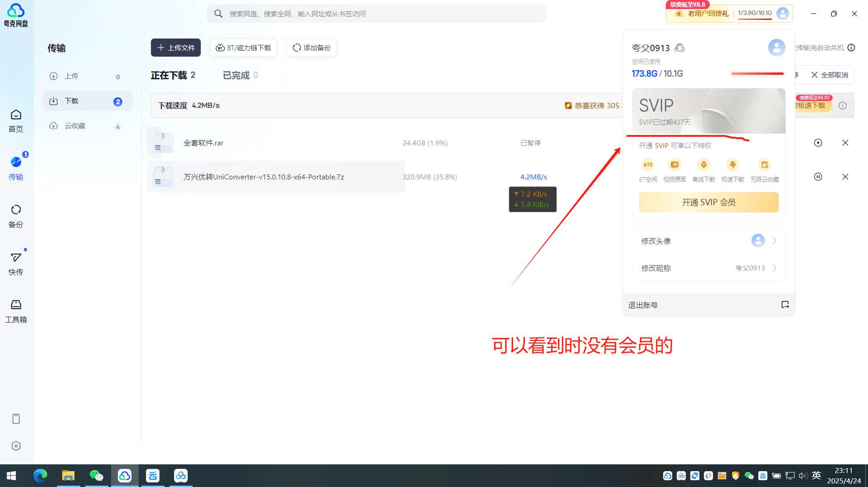Screen dimensions: 868x487
Task: Resume download of 全套软件.rar
Action: 818,143
